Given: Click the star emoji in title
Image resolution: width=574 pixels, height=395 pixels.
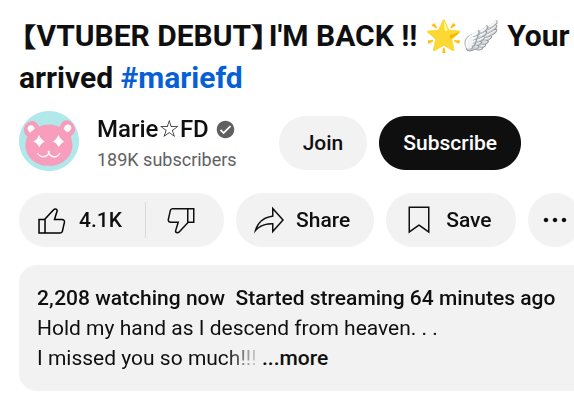Looking at the screenshot, I should [x=443, y=36].
